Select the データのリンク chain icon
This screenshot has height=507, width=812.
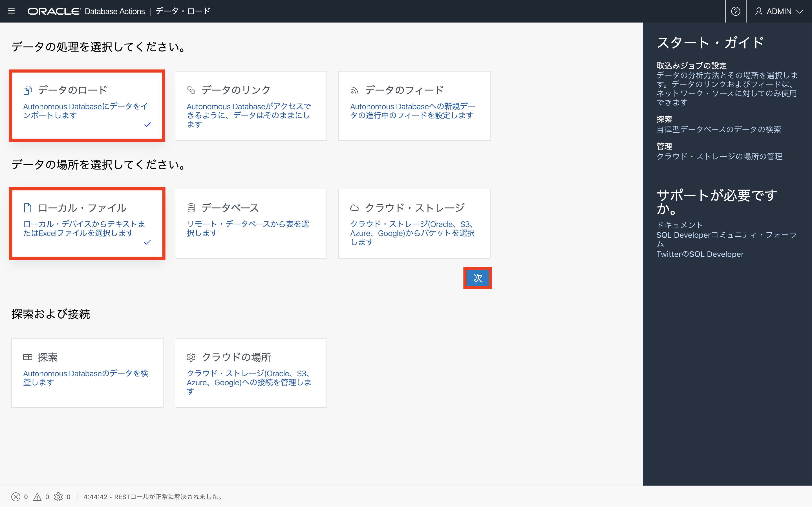pos(191,90)
